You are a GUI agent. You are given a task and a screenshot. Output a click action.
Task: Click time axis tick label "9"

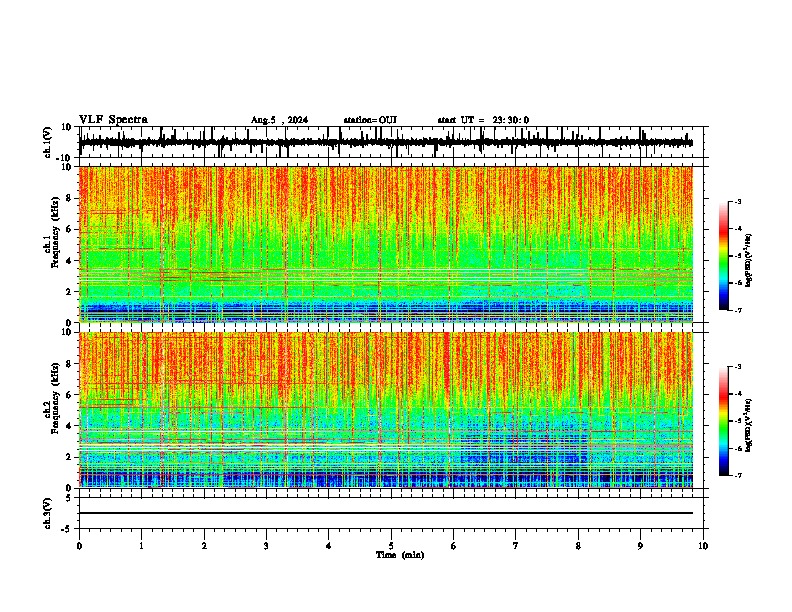pyautogui.click(x=640, y=546)
